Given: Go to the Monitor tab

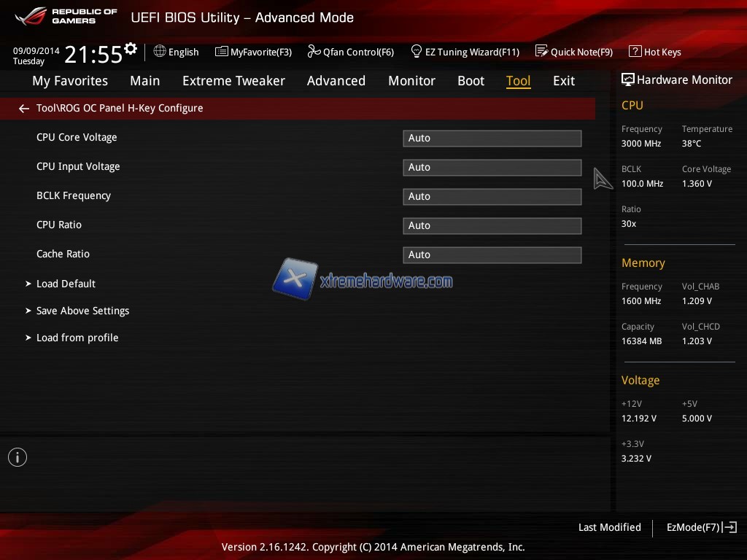Looking at the screenshot, I should [x=411, y=81].
